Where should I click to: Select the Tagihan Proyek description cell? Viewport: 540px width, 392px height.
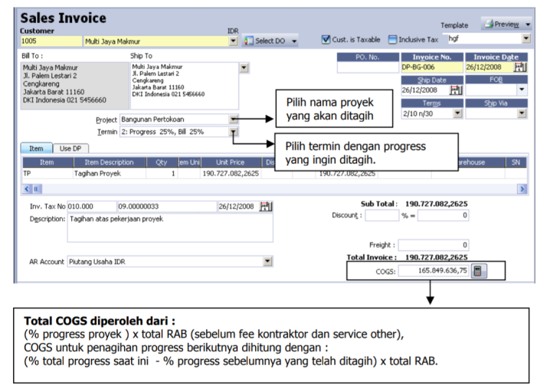(110, 174)
